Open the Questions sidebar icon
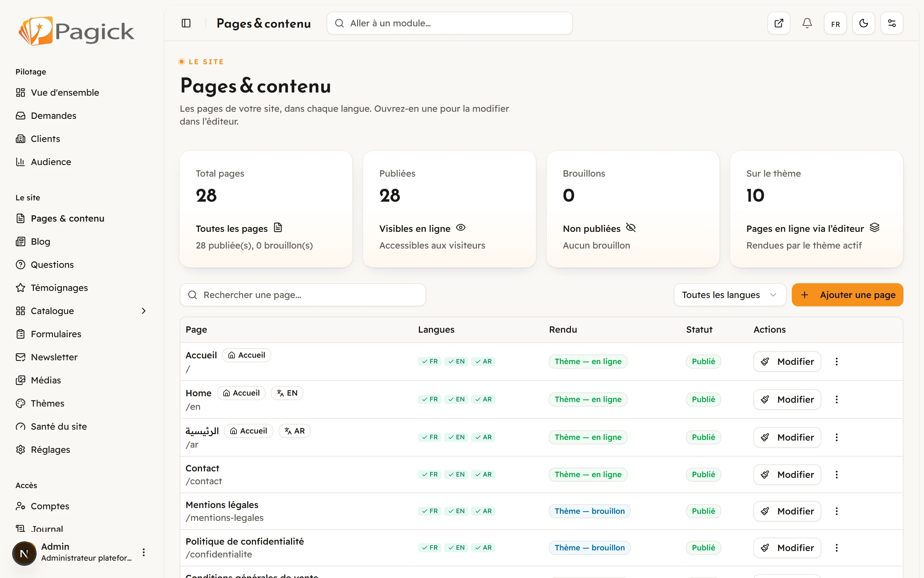Viewport: 924px width, 578px height. pos(20,265)
